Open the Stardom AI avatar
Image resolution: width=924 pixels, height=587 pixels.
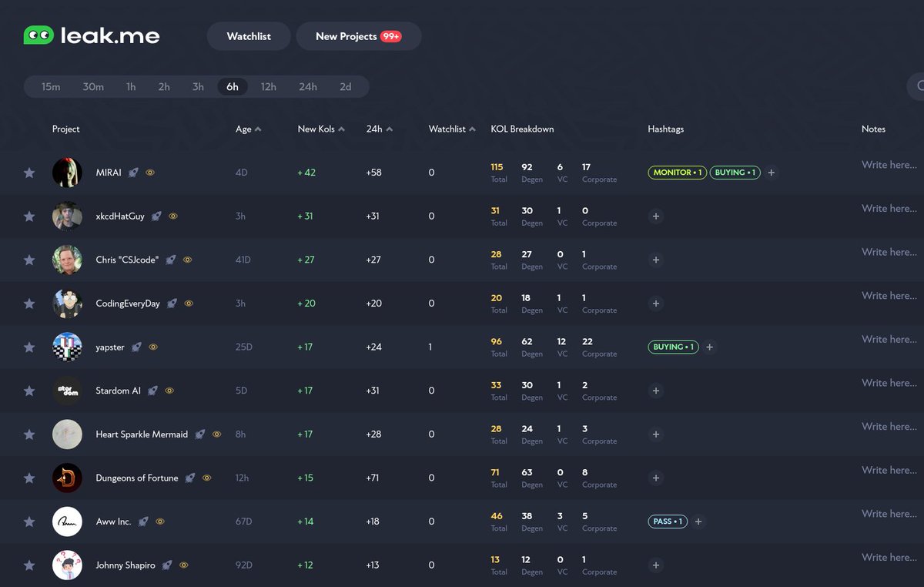click(67, 391)
